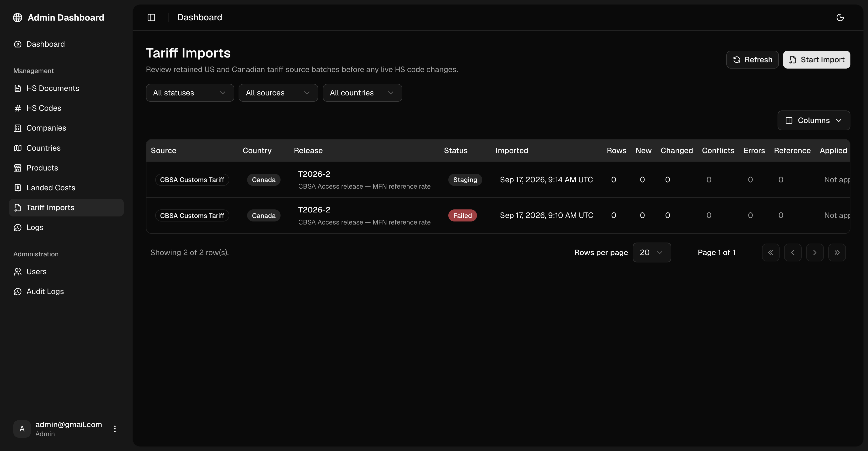Go to next page arrow
This screenshot has width=868, height=451.
[815, 253]
